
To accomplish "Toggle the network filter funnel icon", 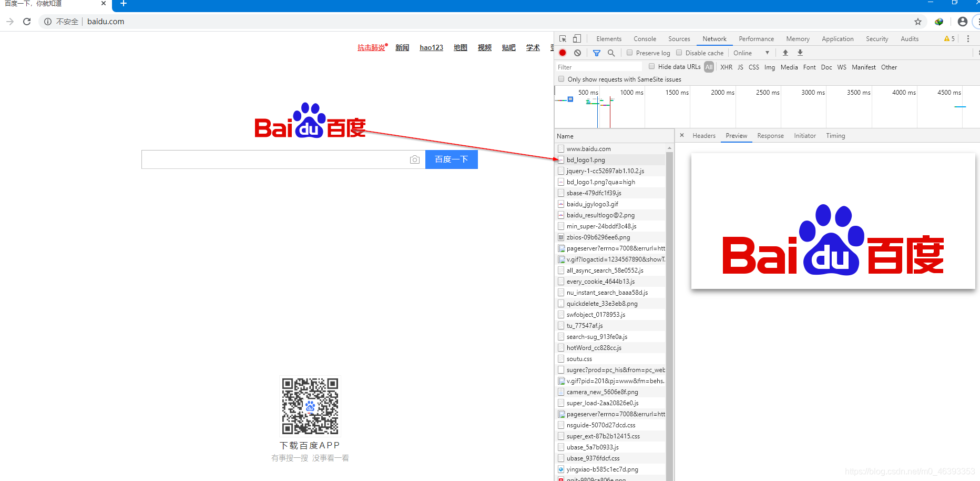I will tap(596, 53).
